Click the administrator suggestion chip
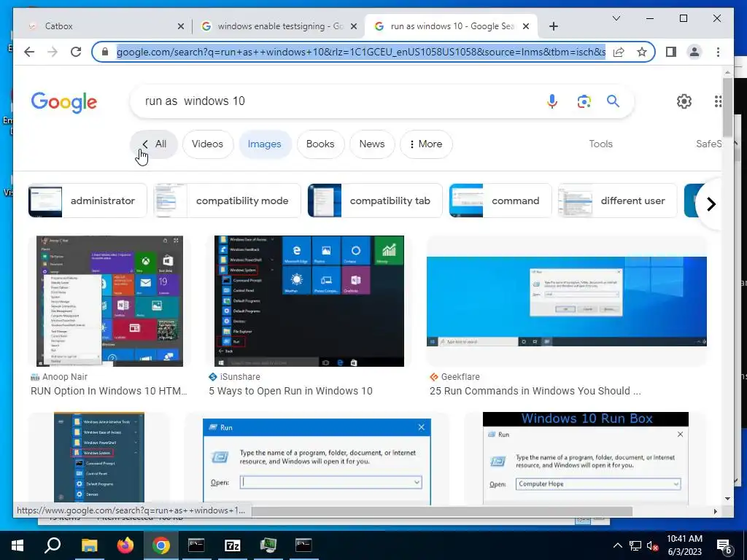 (88, 201)
